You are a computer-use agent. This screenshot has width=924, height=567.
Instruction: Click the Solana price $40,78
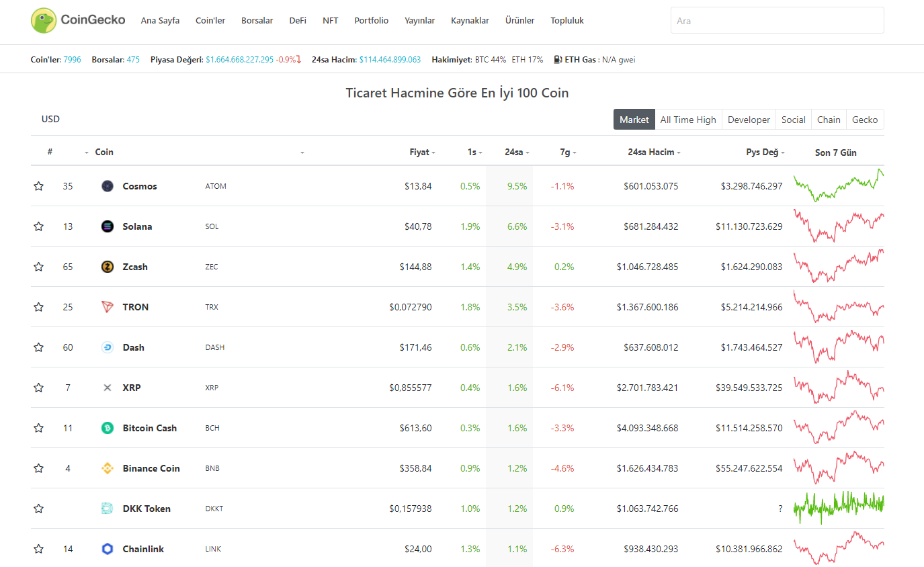418,226
